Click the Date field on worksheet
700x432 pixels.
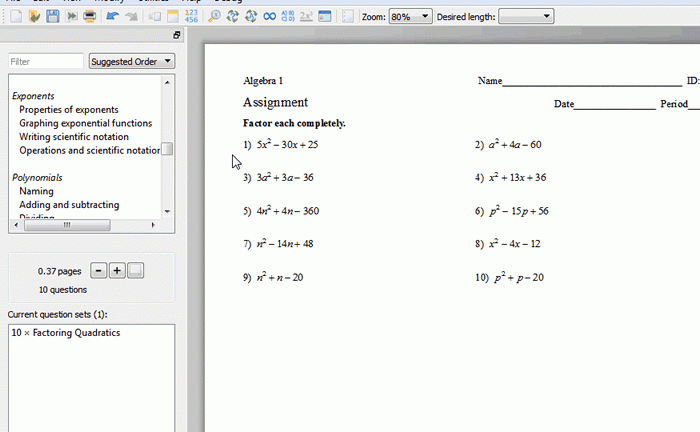pyautogui.click(x=604, y=104)
